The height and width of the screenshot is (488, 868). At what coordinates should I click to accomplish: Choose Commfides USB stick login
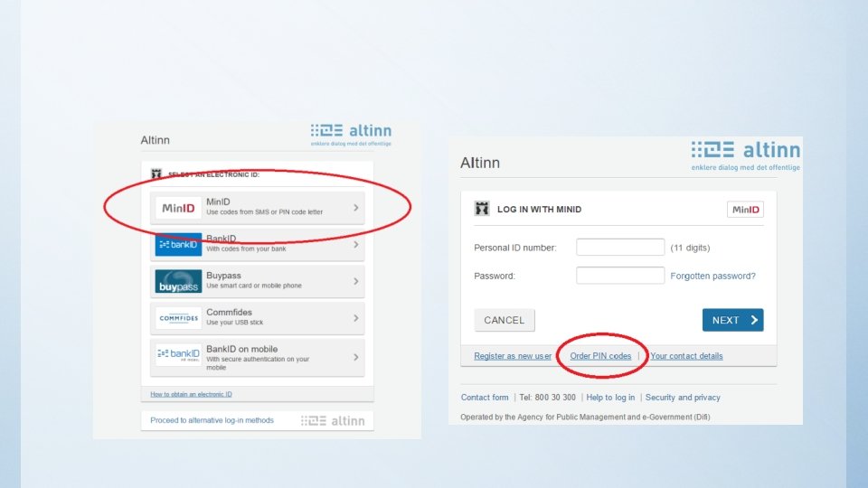(x=258, y=318)
